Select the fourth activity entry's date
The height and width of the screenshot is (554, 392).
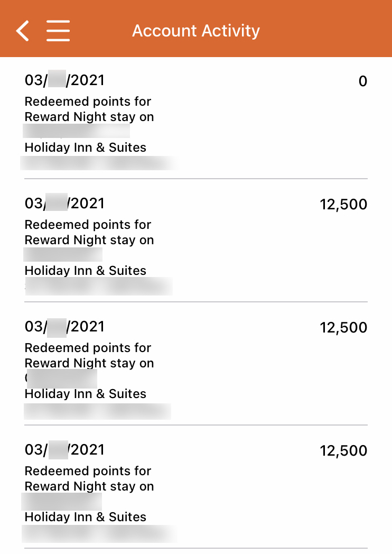[64, 450]
